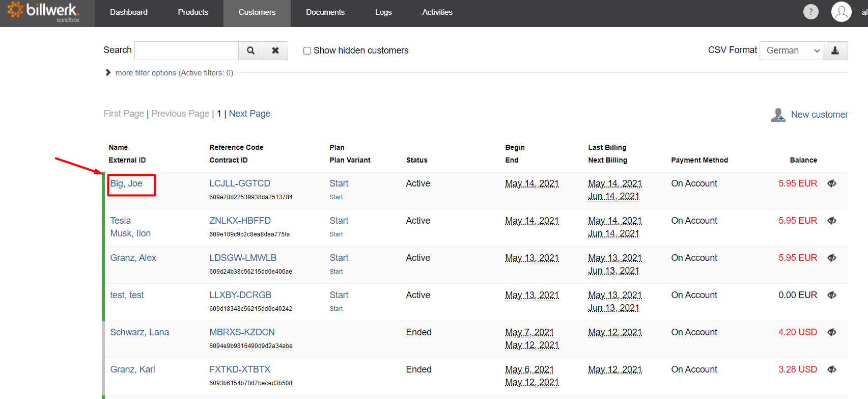Open the Start plan in Big, Joe row
Screen dimensions: 868x399
click(339, 183)
